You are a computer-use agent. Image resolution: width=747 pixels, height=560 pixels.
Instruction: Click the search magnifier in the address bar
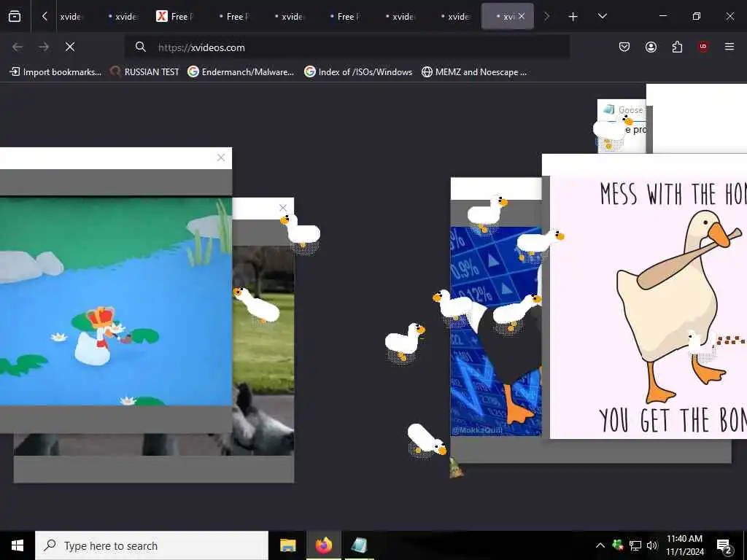tap(140, 47)
